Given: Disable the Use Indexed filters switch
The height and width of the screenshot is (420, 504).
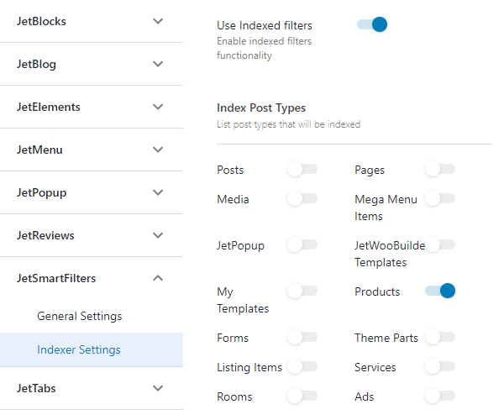Looking at the screenshot, I should (x=372, y=24).
